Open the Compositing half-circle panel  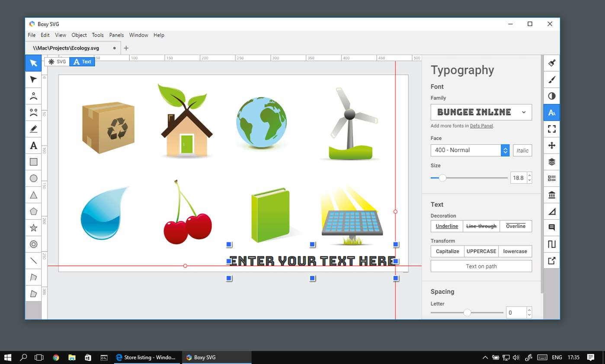point(551,96)
